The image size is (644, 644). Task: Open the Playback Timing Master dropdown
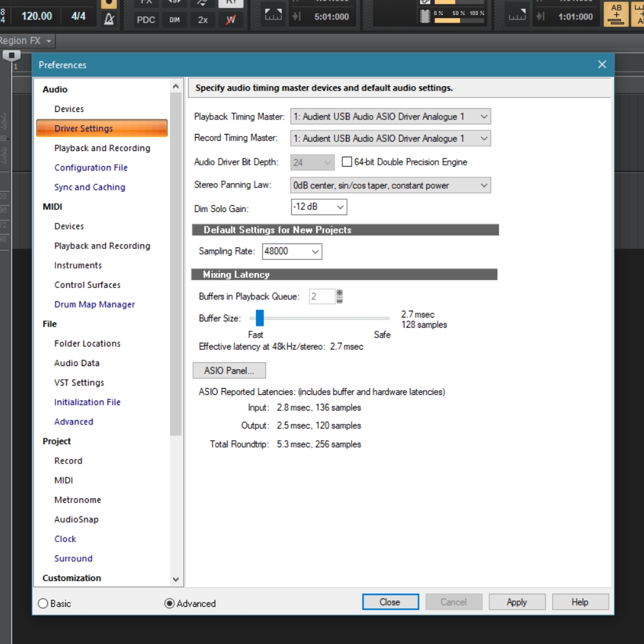click(x=390, y=116)
